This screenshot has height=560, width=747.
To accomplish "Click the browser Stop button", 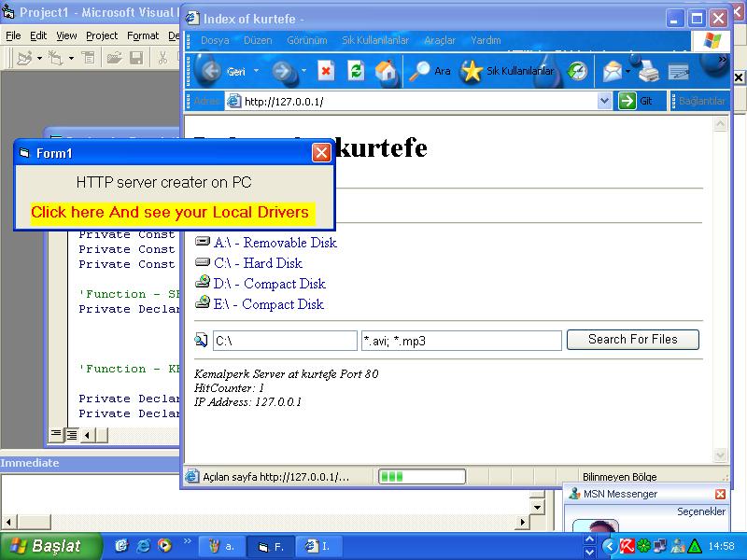I will coord(326,71).
